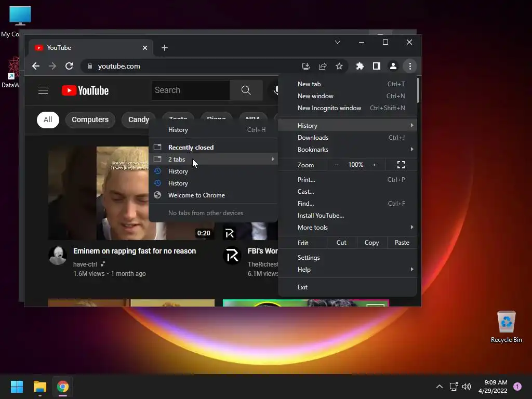Enter fullscreen via Zoom row icon

point(401,165)
